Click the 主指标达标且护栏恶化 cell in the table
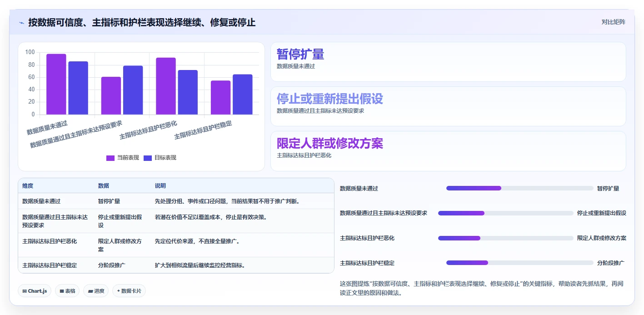644x315 pixels. click(50, 241)
